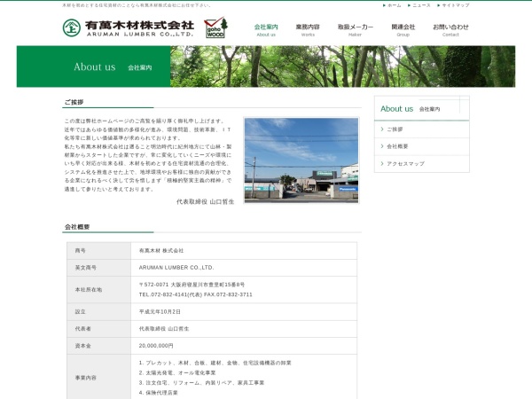Open the サイトマップ top link
This screenshot has width=532, height=399.
coord(454,5)
